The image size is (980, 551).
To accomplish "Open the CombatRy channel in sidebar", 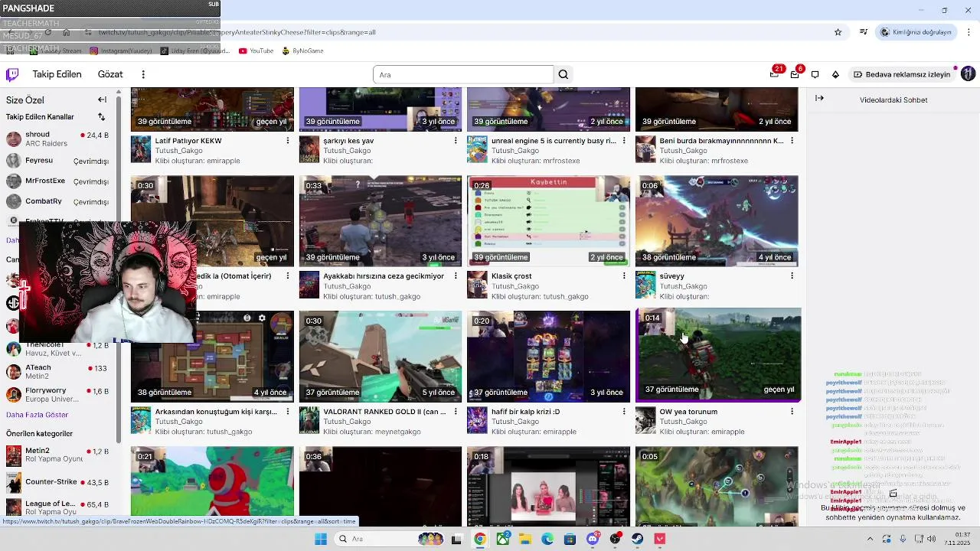I will click(x=57, y=201).
